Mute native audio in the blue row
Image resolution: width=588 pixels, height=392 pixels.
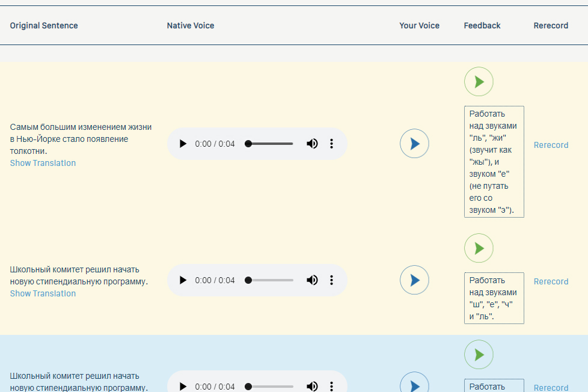tap(312, 387)
